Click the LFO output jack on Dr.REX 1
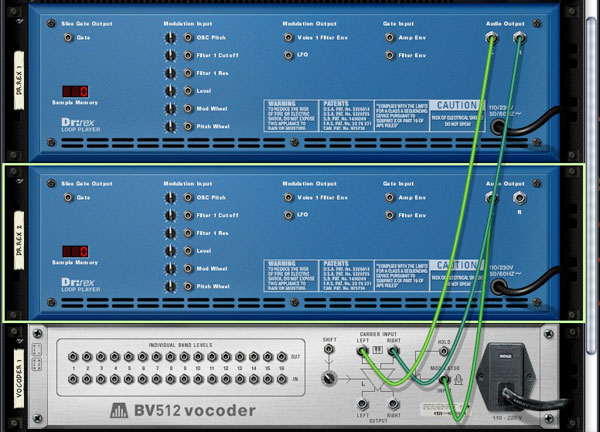This screenshot has width=600, height=432. point(289,55)
